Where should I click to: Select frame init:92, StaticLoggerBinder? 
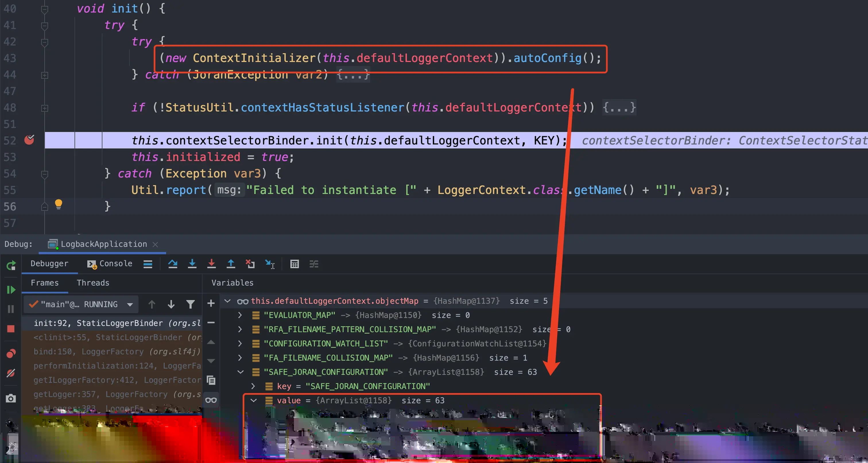[x=112, y=323]
